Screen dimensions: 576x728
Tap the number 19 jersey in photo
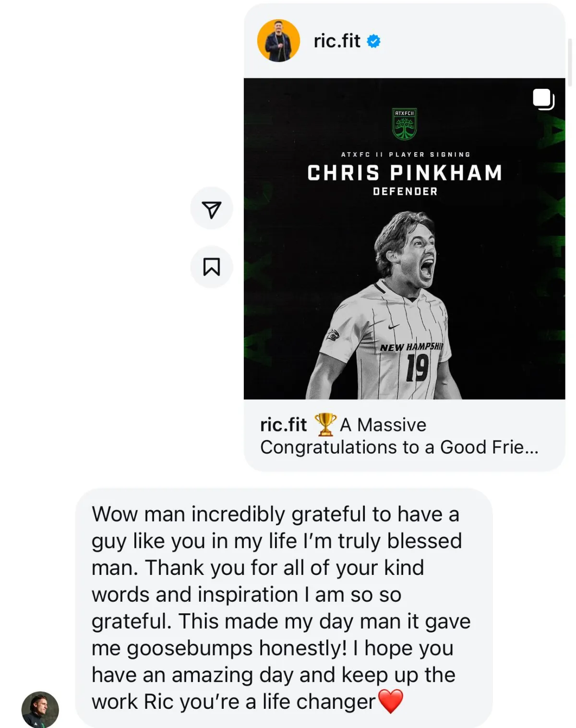(417, 369)
